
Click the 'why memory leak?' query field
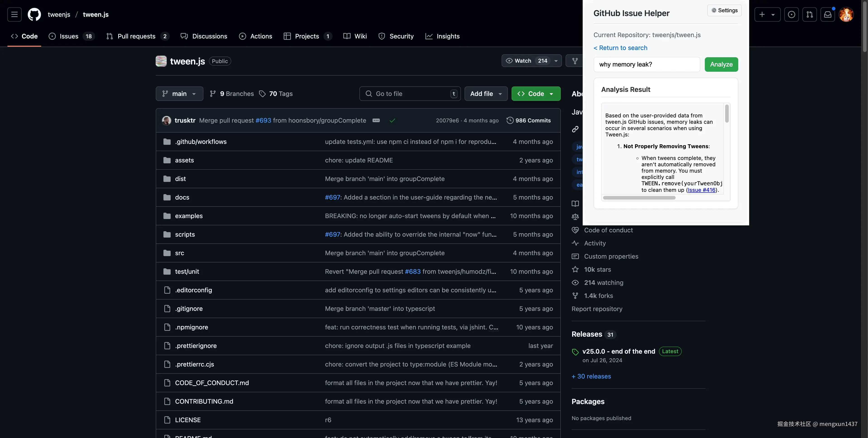coord(647,64)
